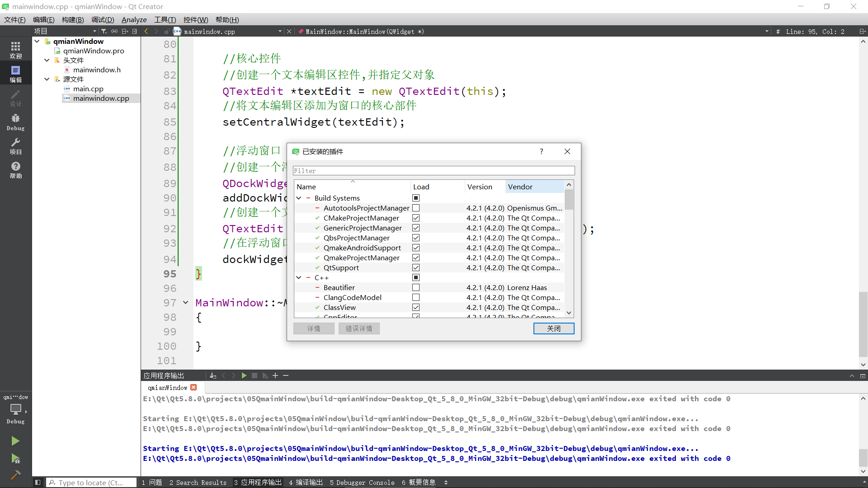Image resolution: width=868 pixels, height=488 pixels.
Task: Switch to Debug mode in sidebar
Action: pyautogui.click(x=15, y=122)
